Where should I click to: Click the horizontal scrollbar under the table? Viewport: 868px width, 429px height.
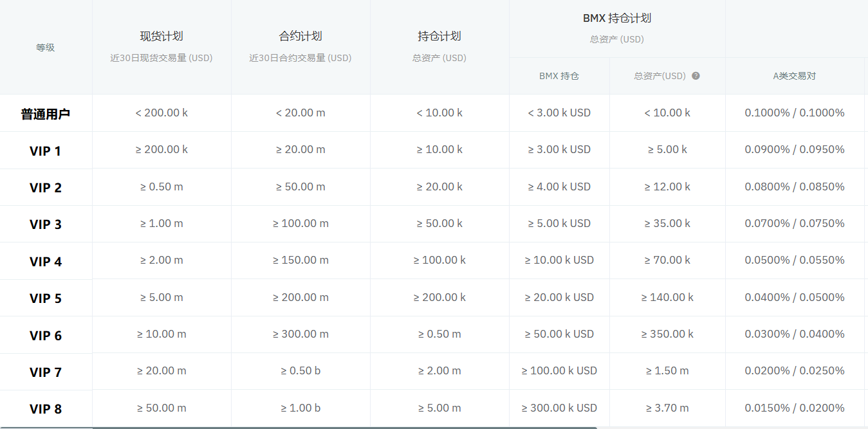point(344,427)
